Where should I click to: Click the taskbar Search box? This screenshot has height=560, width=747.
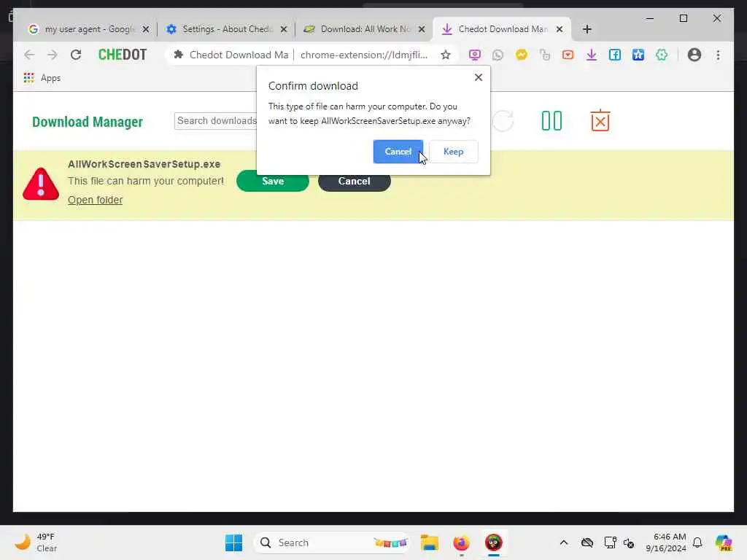(x=332, y=542)
